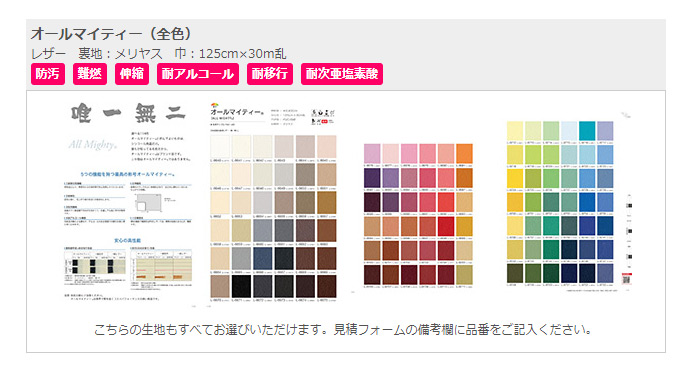
Task: Click the 防汚 feature tag
Action: pos(48,74)
